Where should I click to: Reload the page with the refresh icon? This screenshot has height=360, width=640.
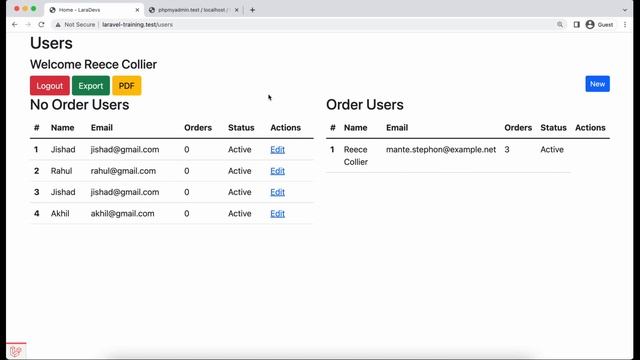[41, 24]
